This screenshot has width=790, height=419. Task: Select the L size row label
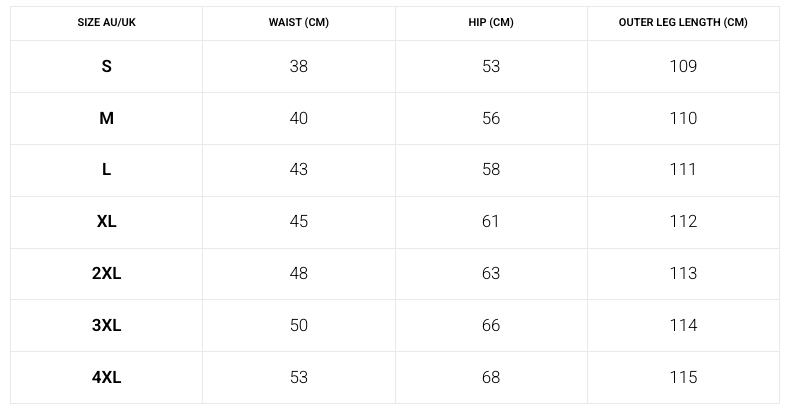106,170
